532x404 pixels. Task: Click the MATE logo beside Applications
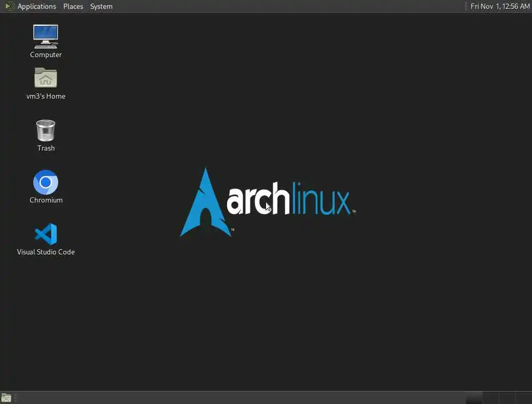(9, 6)
